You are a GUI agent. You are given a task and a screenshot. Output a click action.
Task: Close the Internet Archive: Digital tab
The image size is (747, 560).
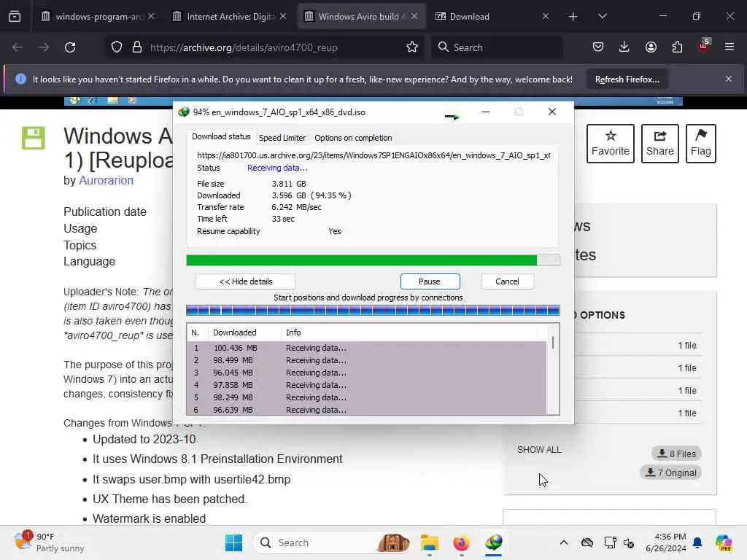pos(283,16)
